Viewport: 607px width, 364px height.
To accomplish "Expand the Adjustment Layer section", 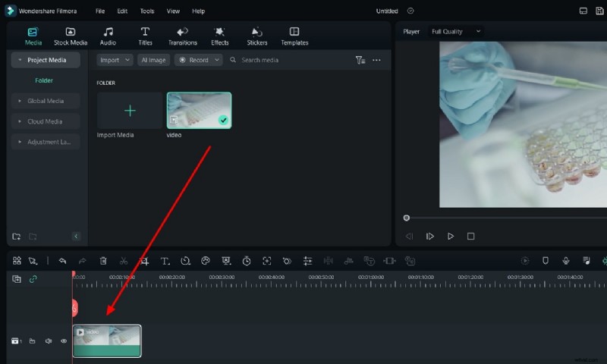I will point(46,142).
